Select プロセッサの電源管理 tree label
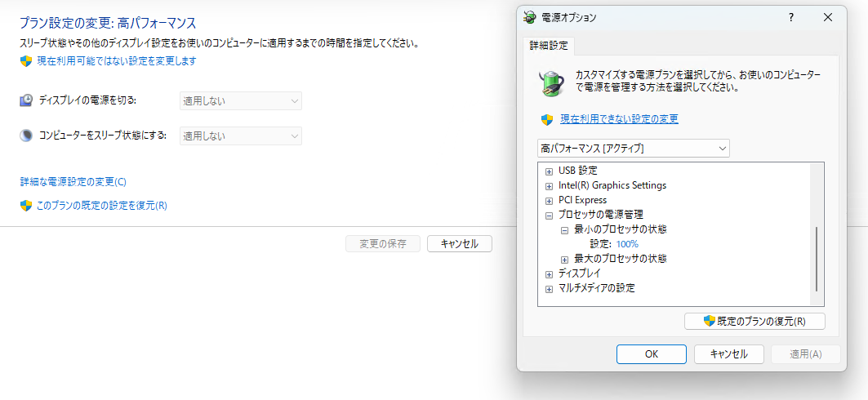 tap(601, 215)
